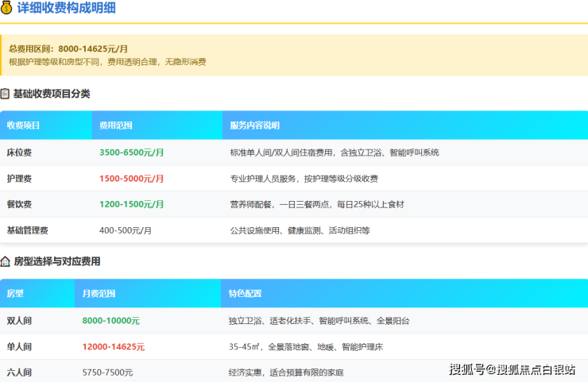This screenshot has height=382, width=588.
Task: Click the clipboard icon beside 基础收费项目分类
Action: pyautogui.click(x=5, y=94)
